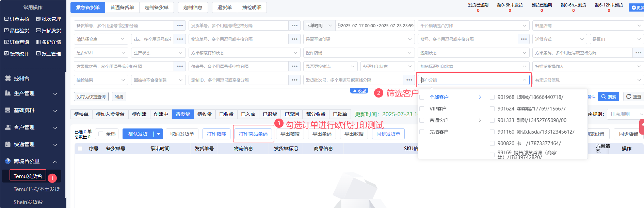Open 报工管理 shortcut icon
The image size is (644, 208).
38,53
